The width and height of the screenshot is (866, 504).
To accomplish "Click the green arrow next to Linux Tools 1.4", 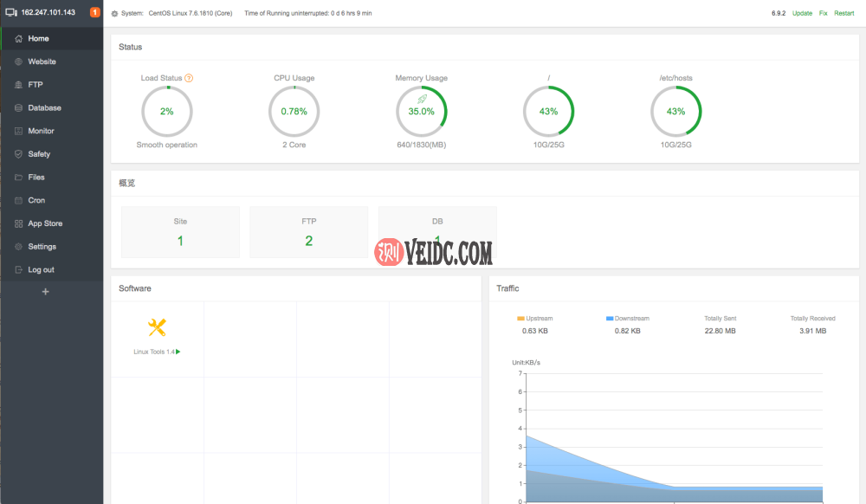I will click(x=178, y=352).
